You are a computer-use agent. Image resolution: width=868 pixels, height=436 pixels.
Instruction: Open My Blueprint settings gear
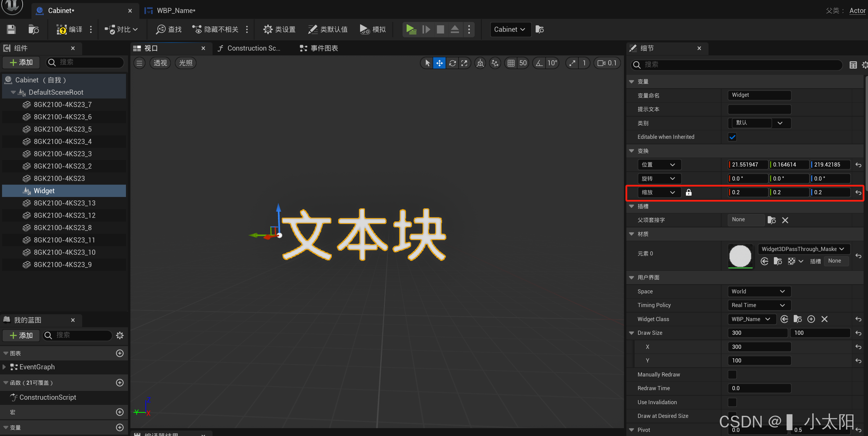(x=120, y=335)
